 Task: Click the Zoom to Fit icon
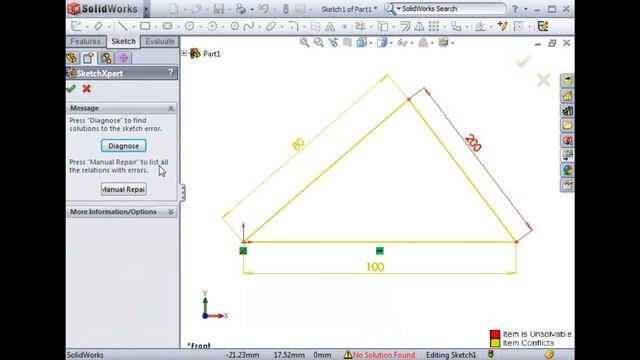(304, 42)
